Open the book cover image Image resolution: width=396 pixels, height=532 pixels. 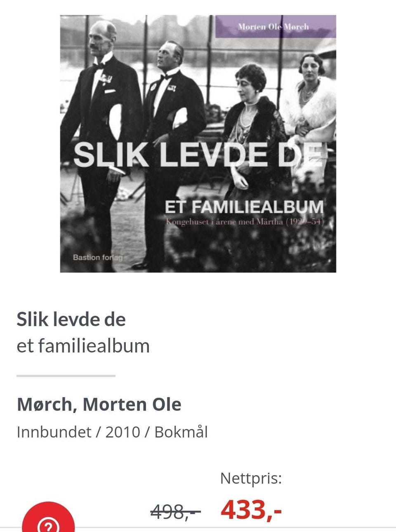tap(198, 144)
